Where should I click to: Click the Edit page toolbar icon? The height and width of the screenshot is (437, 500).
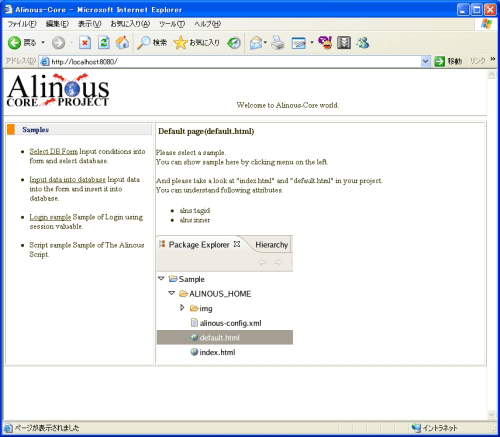click(299, 43)
